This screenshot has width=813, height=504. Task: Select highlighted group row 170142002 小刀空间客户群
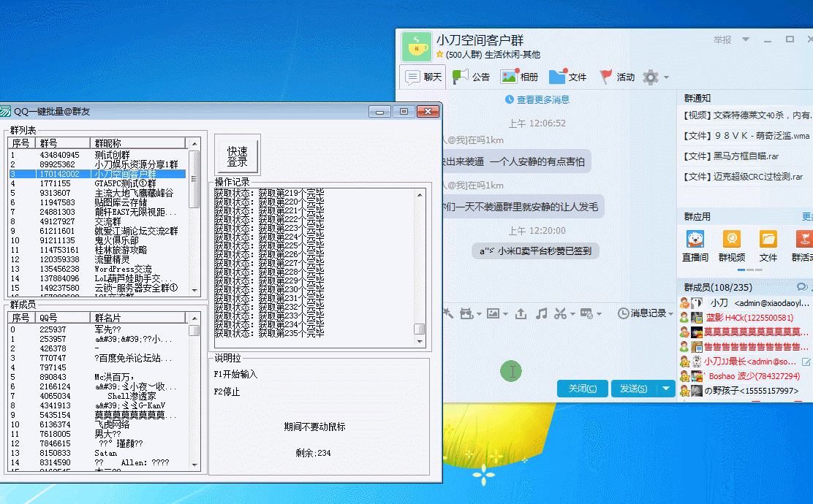tap(97, 174)
